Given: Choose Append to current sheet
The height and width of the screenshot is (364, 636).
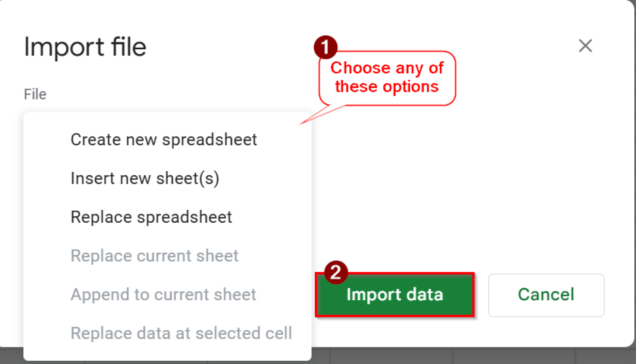Looking at the screenshot, I should click(x=164, y=294).
